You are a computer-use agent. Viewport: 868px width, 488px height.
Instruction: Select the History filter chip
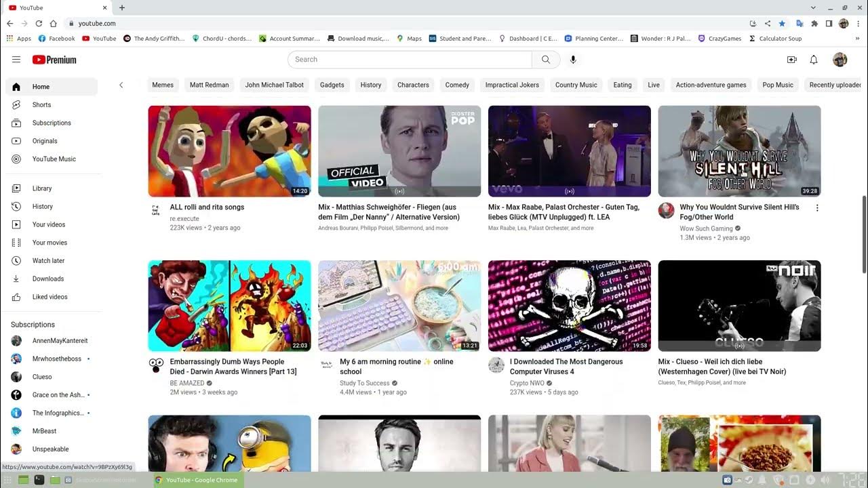pyautogui.click(x=371, y=85)
